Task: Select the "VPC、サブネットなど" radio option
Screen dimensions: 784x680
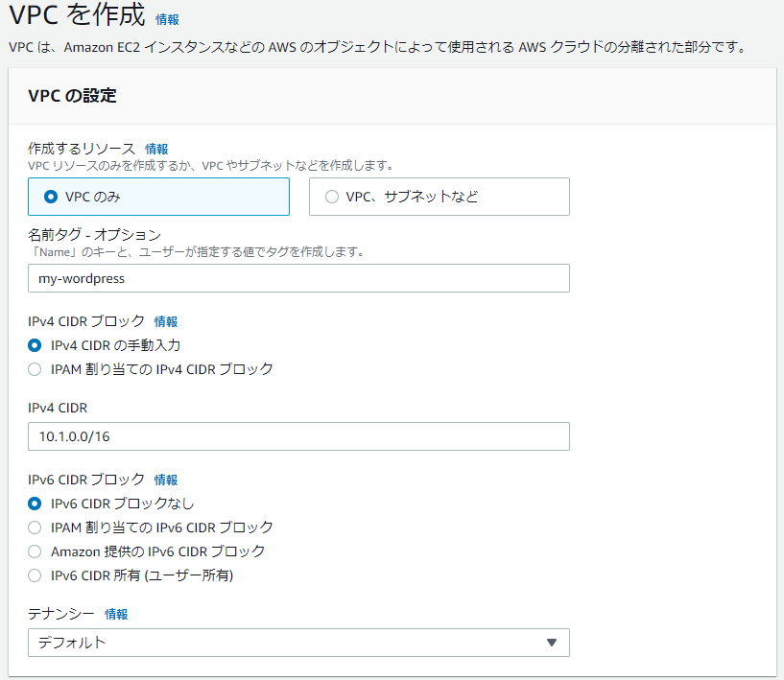Action: [439, 197]
